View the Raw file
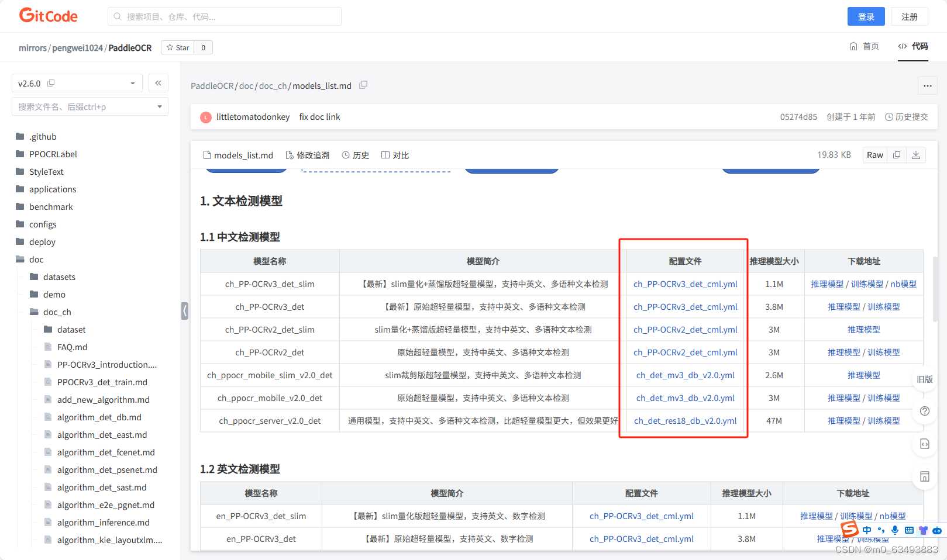947x560 pixels. 875,155
